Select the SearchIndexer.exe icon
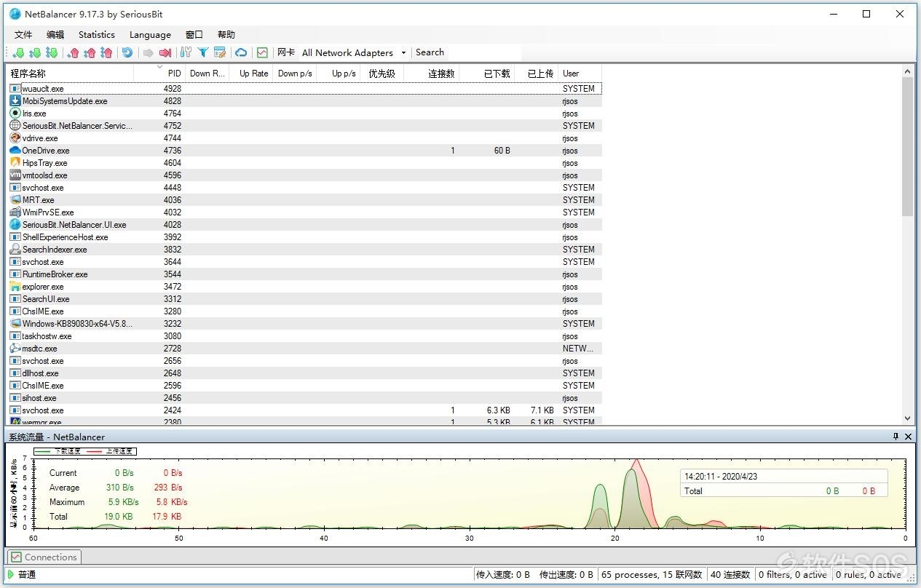The height and width of the screenshot is (588, 921). [x=15, y=250]
